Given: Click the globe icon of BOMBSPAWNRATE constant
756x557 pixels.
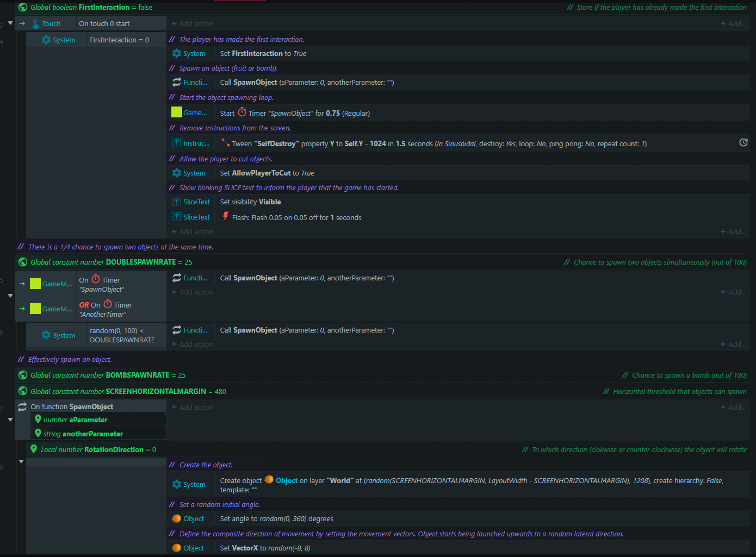Looking at the screenshot, I should 23,375.
